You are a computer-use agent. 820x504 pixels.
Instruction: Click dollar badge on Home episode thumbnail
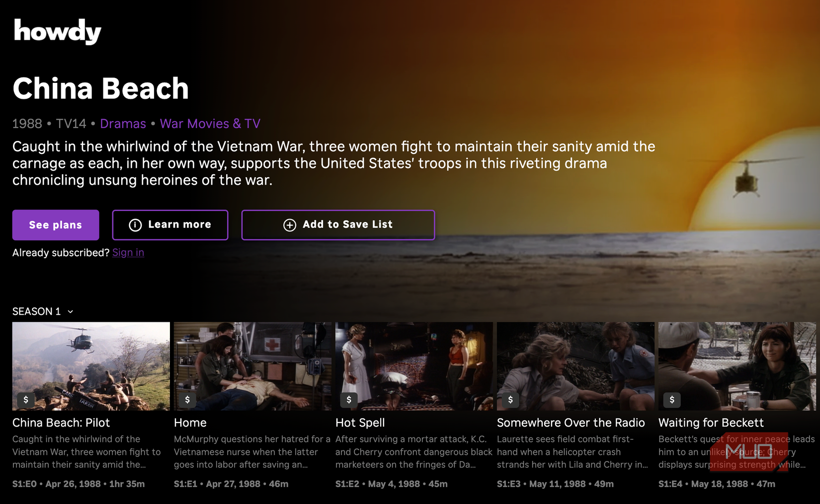tap(187, 399)
